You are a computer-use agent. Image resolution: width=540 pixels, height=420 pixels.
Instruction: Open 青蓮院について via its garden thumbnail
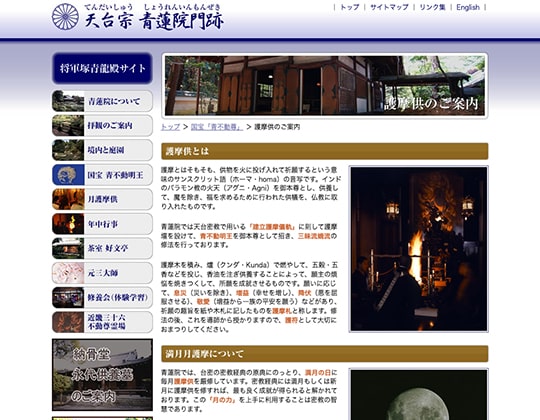click(68, 101)
